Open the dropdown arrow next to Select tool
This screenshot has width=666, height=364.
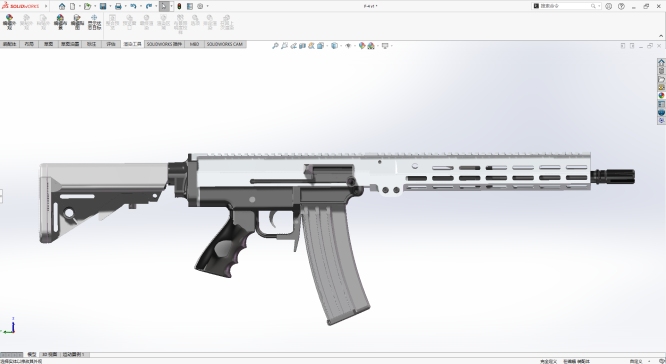[171, 6]
